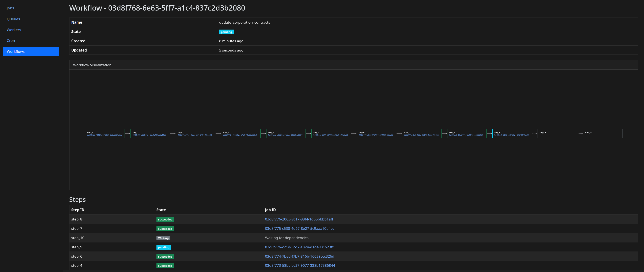Click the waiting step_10 diagram node
Screen dimensions: 644x272
(557, 133)
